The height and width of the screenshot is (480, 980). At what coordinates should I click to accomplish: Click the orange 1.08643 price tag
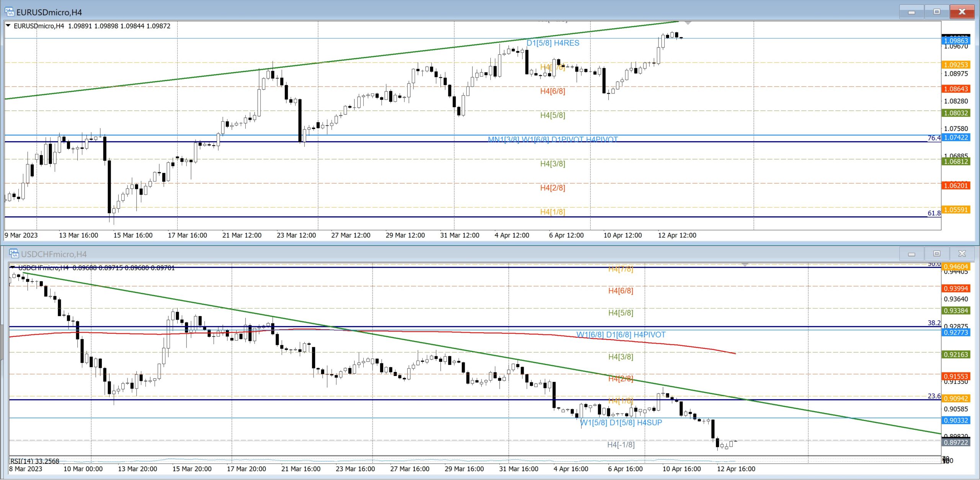point(955,89)
